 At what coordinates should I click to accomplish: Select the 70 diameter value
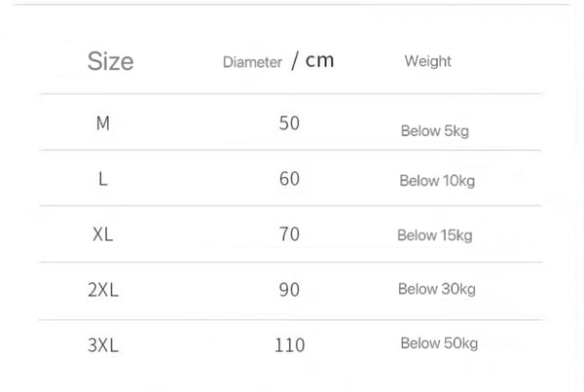pyautogui.click(x=289, y=234)
